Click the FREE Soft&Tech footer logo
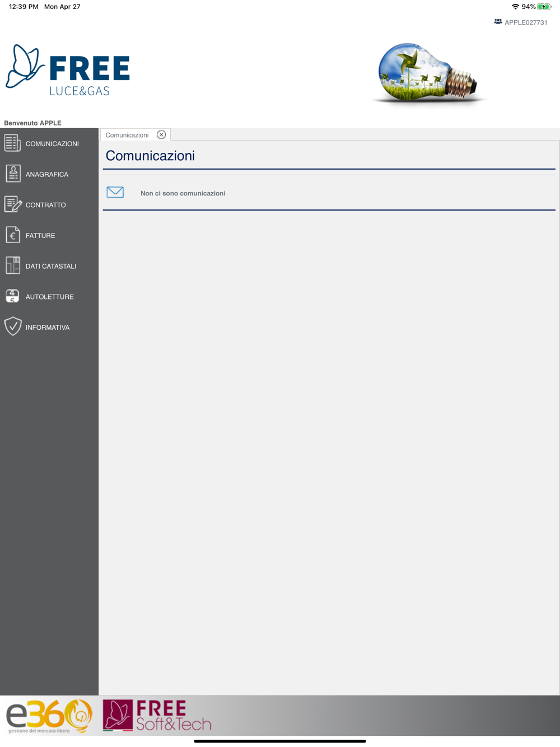 [x=157, y=716]
